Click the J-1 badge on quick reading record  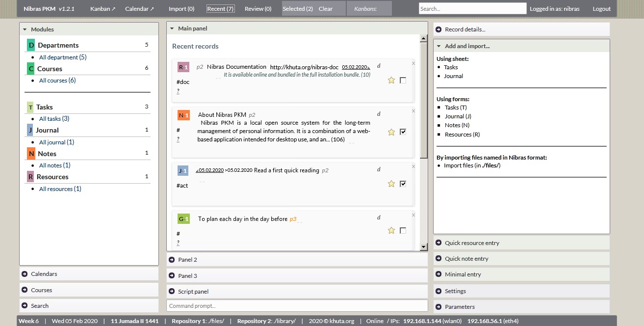[183, 171]
